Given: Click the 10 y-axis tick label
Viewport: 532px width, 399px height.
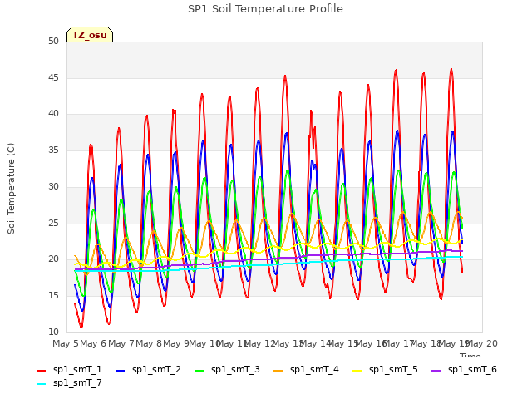Looking at the screenshot, I should (53, 332).
